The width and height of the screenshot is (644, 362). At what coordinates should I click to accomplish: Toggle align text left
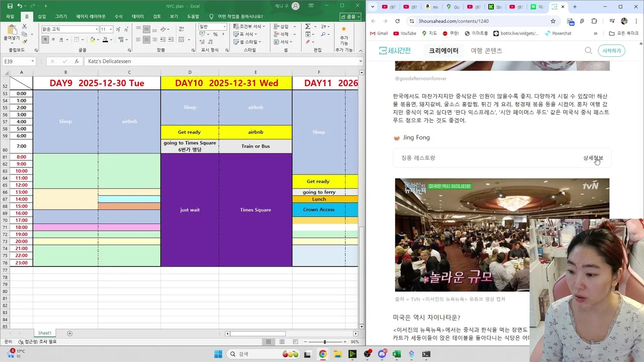click(138, 40)
